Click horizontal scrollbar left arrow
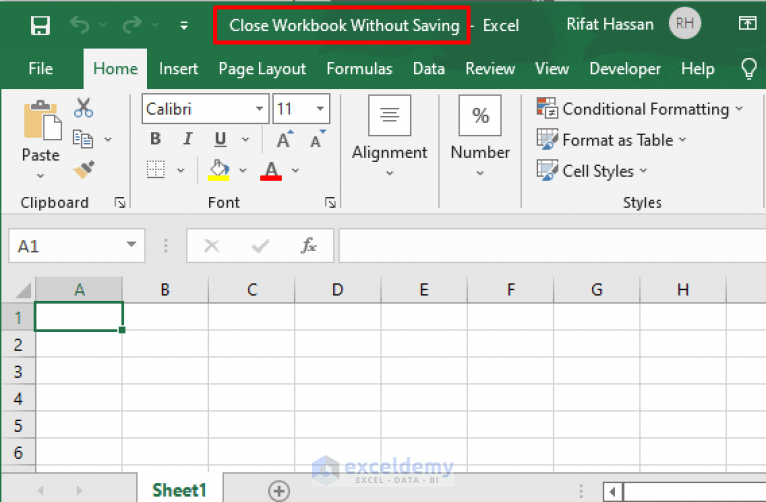 point(613,491)
